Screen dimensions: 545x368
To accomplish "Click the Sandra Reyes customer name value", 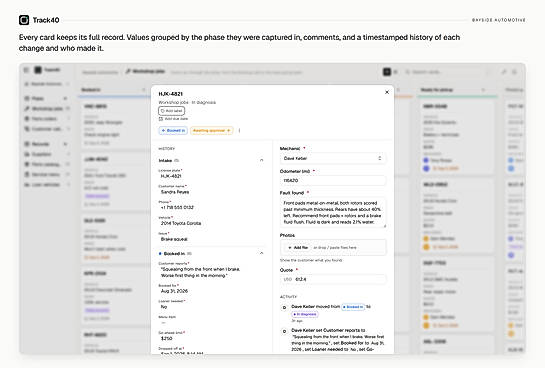I will (x=175, y=192).
